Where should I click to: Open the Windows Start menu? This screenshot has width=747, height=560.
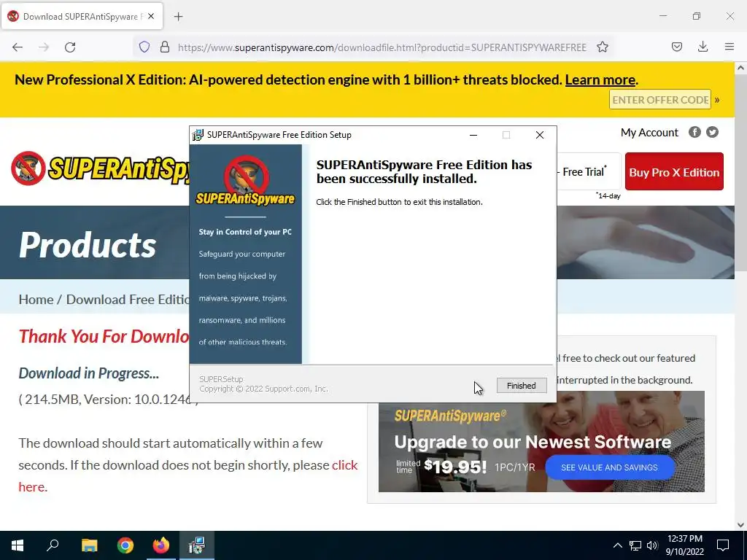click(18, 545)
